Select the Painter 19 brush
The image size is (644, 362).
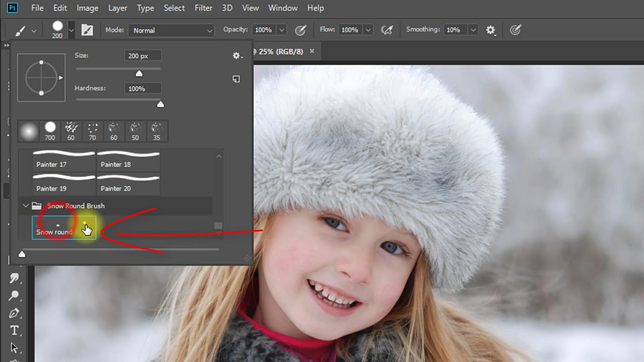(x=64, y=184)
